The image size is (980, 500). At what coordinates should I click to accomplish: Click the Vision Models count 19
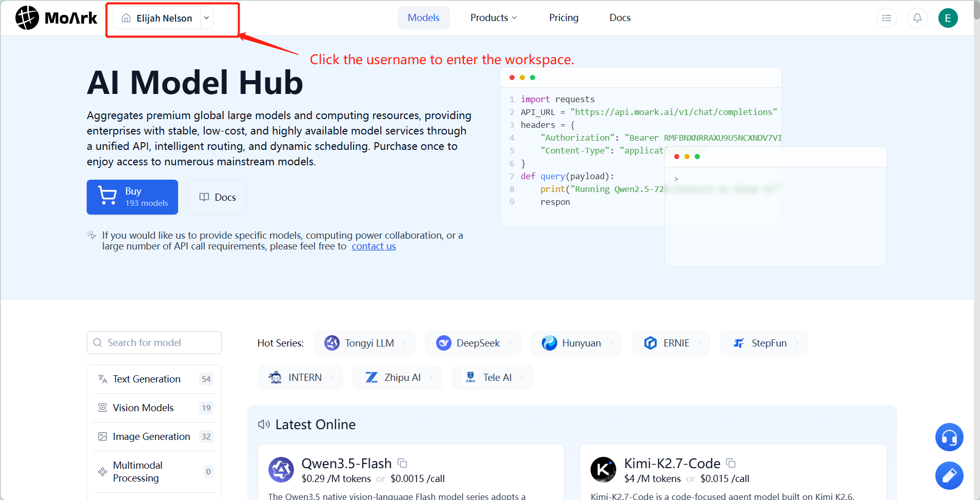(x=206, y=408)
